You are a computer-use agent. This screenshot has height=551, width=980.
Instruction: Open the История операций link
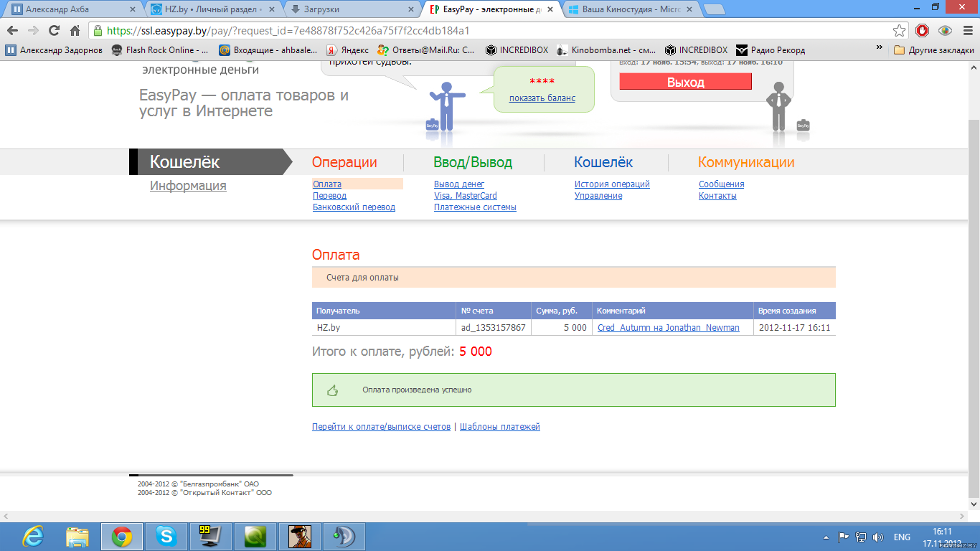(612, 184)
